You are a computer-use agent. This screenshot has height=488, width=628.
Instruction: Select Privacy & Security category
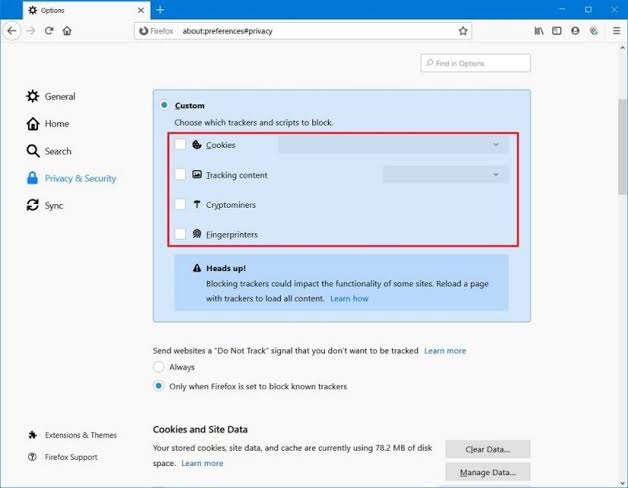pos(71,178)
